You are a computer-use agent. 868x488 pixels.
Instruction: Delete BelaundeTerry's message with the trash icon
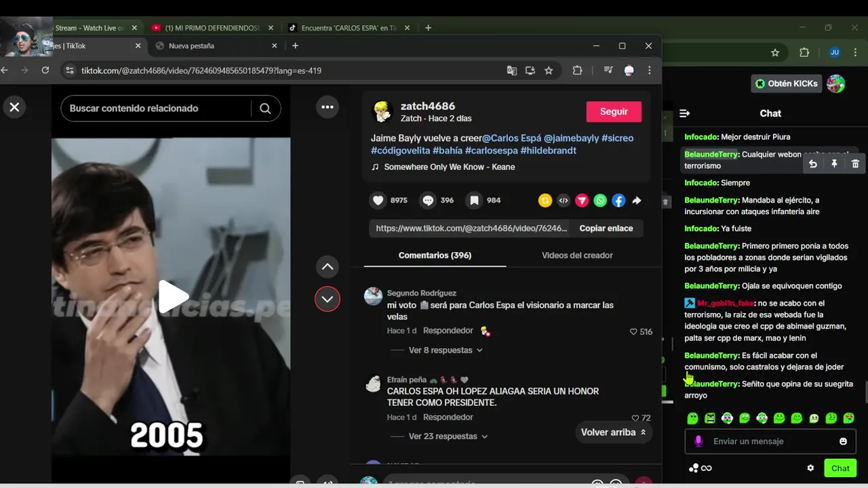pos(855,164)
